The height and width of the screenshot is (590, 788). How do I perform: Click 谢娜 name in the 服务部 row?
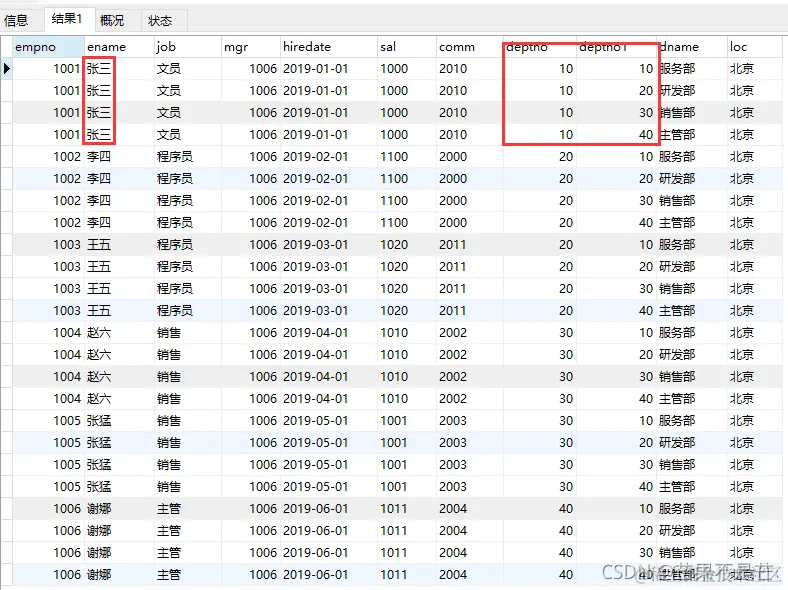(x=98, y=509)
